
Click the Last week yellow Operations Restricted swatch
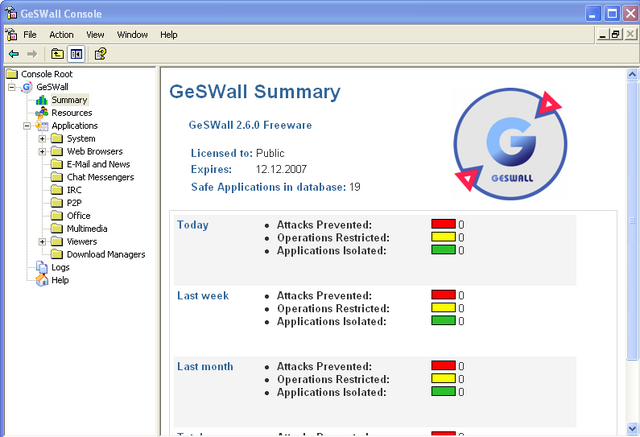443,307
